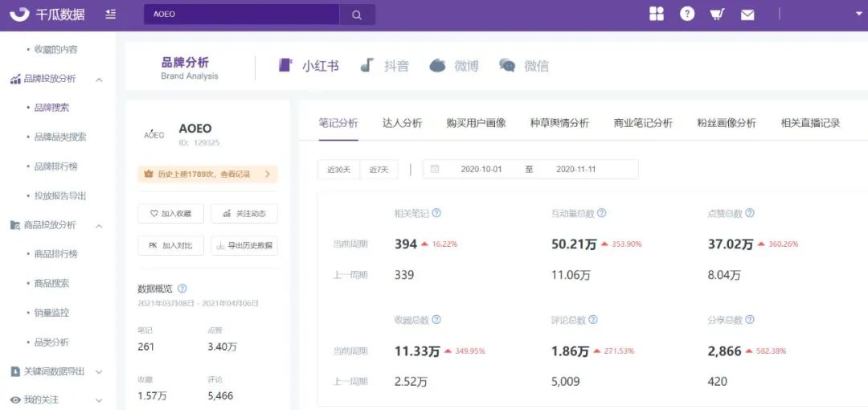Click help icon beside 收藏总数
This screenshot has width=868, height=410.
(436, 320)
